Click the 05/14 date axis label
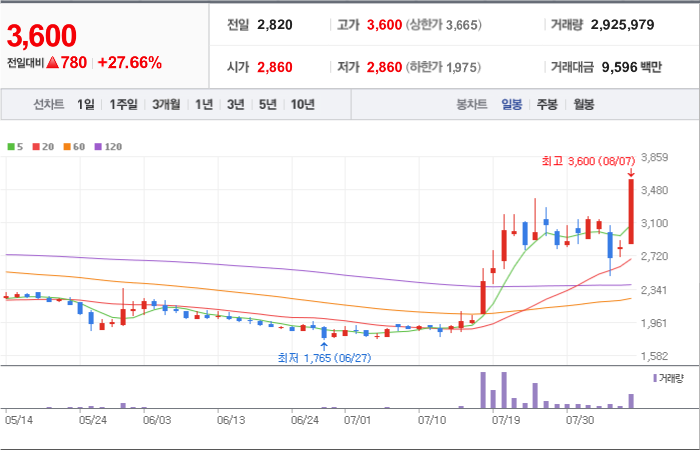700x450 pixels. [19, 421]
